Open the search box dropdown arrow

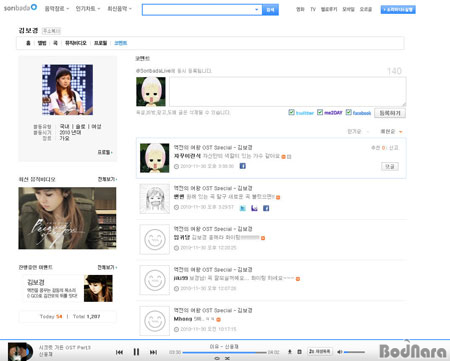[x=257, y=10]
